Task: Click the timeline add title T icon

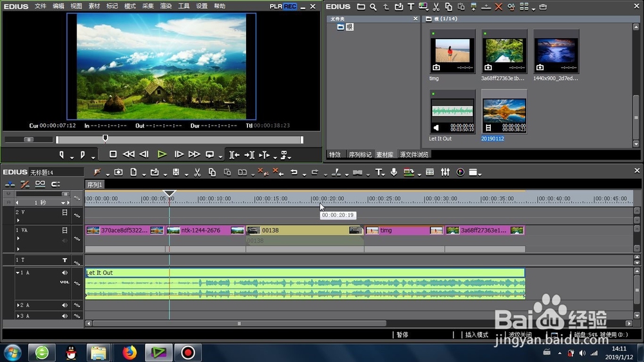Action: pyautogui.click(x=378, y=172)
